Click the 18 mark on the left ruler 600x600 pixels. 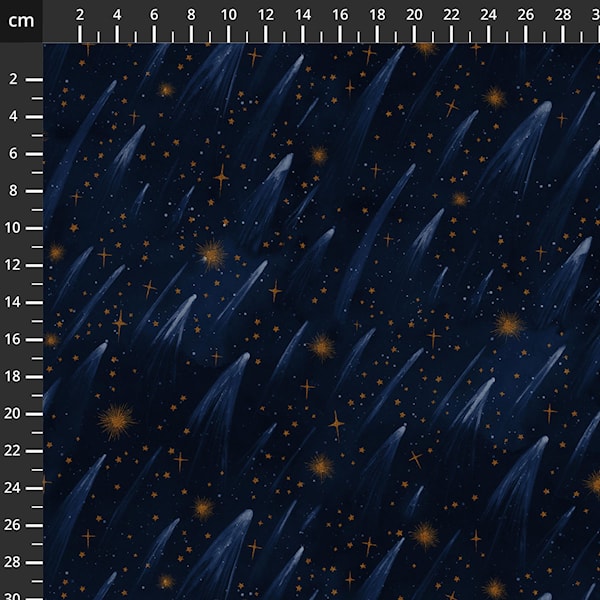(16, 376)
